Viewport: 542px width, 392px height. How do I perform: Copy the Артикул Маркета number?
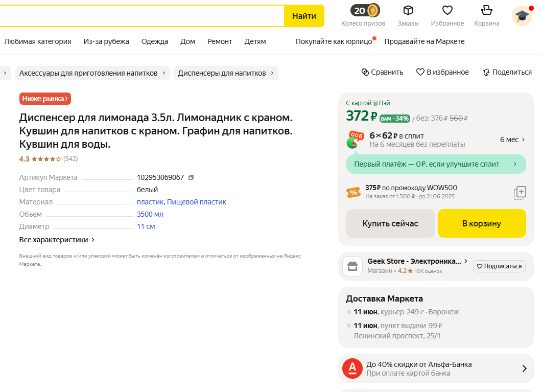click(x=191, y=177)
